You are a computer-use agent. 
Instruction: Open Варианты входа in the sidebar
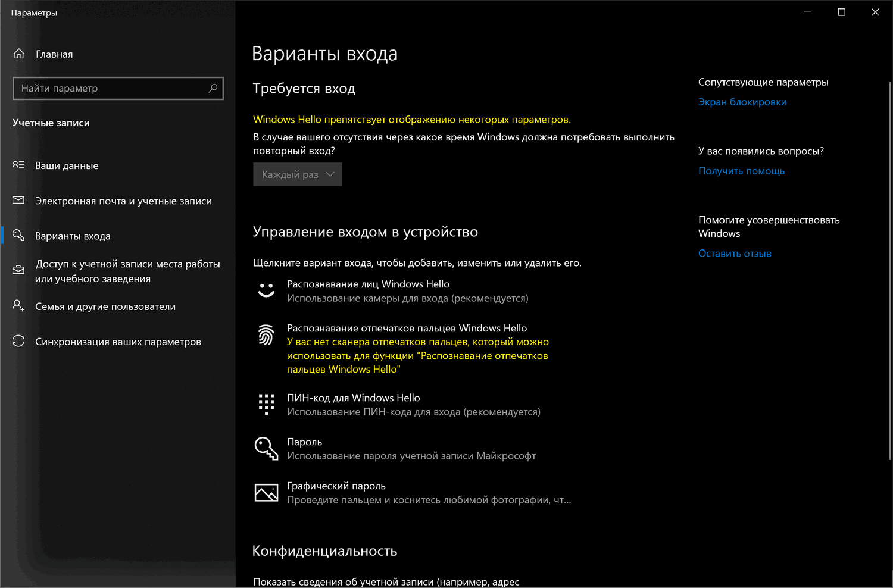point(73,236)
